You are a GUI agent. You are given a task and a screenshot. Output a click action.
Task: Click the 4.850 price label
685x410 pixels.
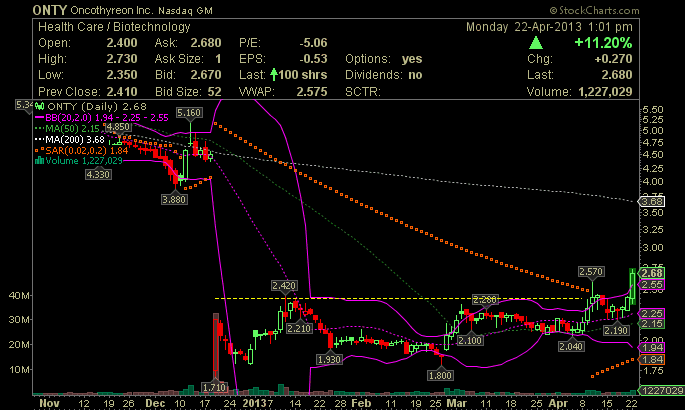118,127
